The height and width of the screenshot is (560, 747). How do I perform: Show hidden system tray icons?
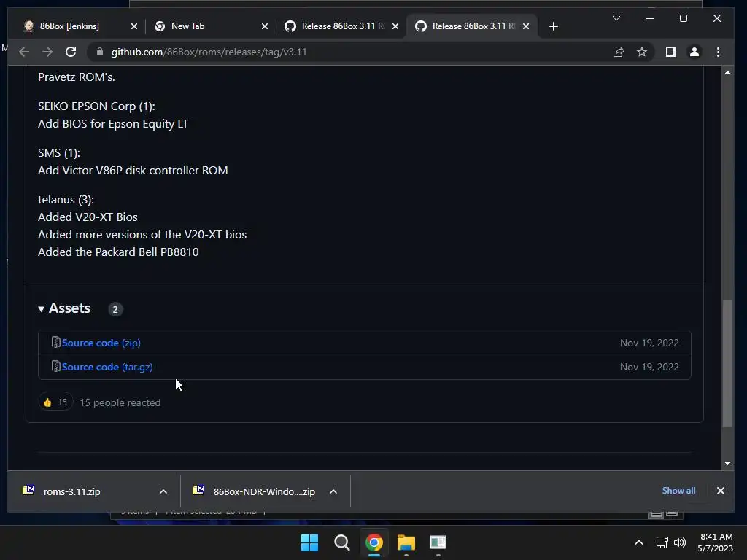tap(639, 542)
